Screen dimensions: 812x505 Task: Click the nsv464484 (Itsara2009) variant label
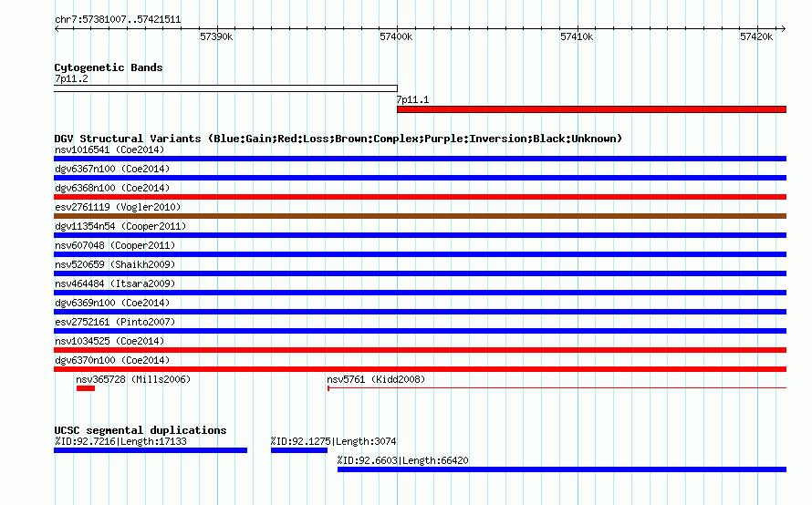point(115,283)
